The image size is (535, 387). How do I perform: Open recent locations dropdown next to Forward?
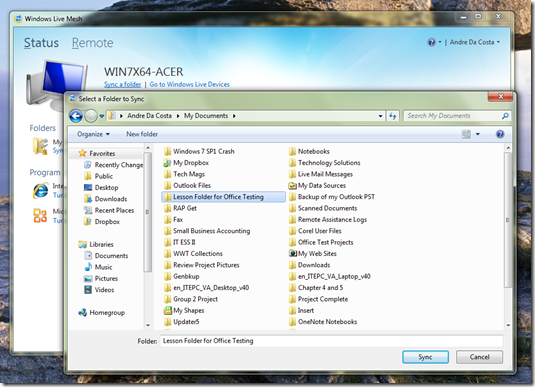click(x=102, y=116)
